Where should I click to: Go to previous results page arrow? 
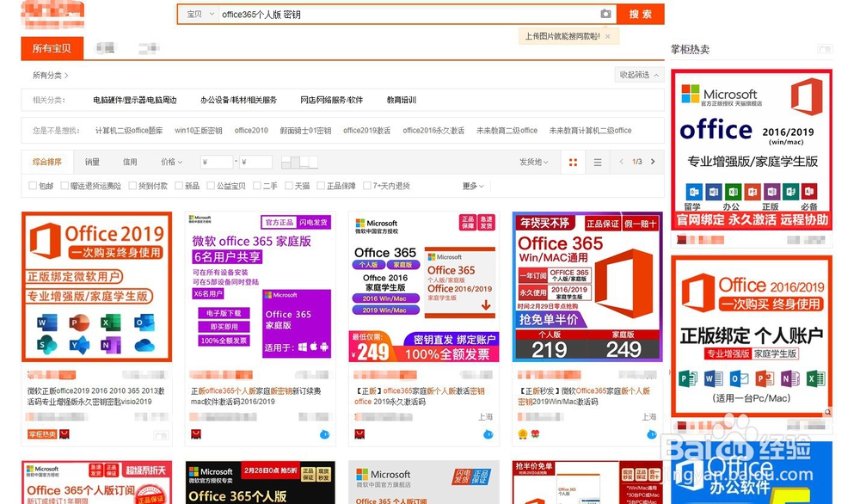(x=621, y=162)
